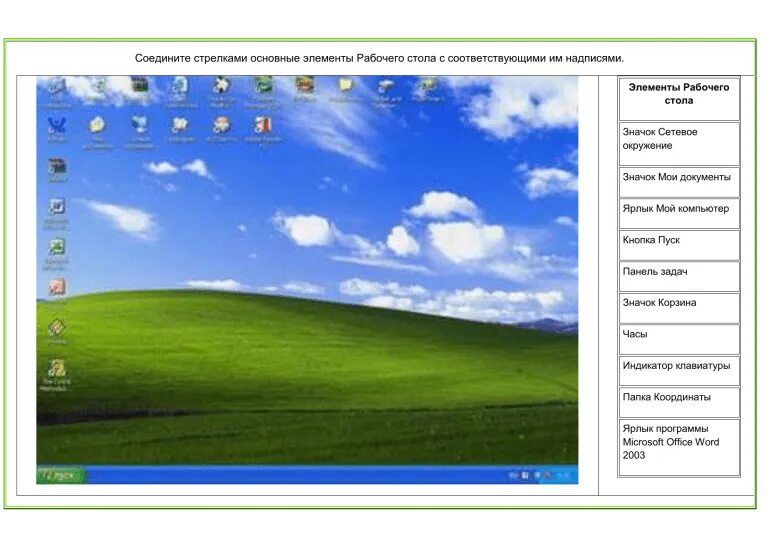
Task: Open the red-and-white icon ending the second row
Action: coord(263,125)
